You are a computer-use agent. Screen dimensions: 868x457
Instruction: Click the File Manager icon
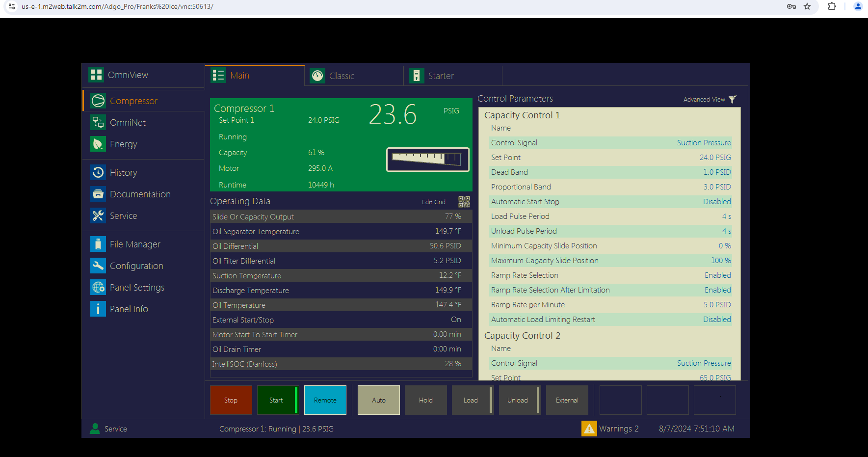(98, 244)
